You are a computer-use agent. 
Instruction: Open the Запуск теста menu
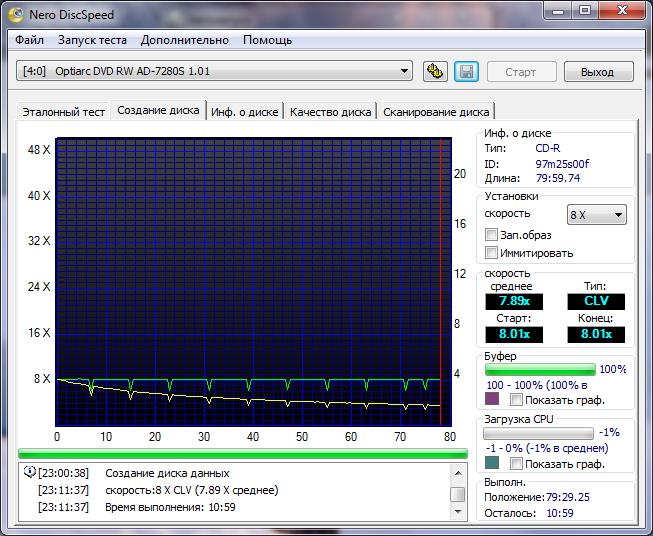click(x=92, y=40)
